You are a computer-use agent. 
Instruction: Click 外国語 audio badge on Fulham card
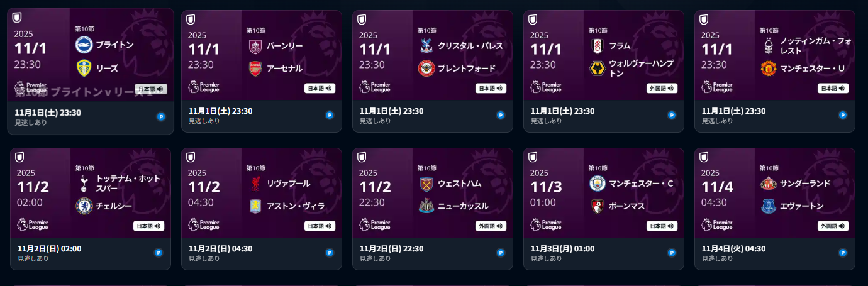(x=662, y=89)
